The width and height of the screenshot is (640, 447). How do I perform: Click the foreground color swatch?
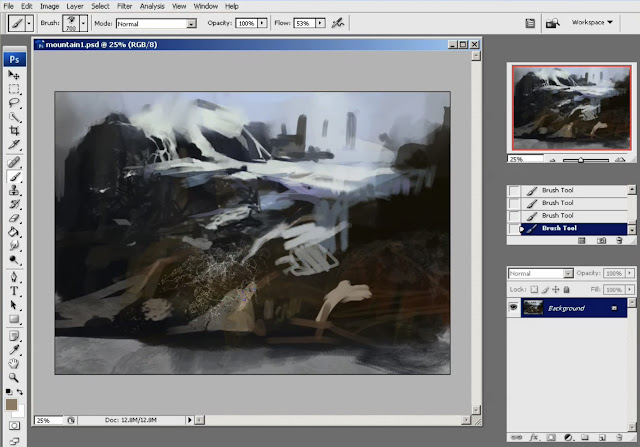click(x=11, y=405)
